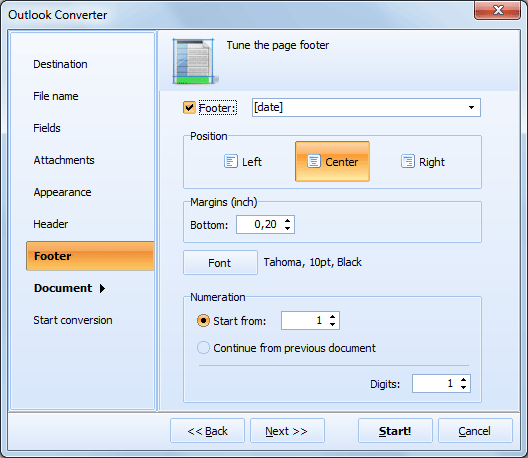Increase the Bottom margin with up arrow
Viewport: 528px width, 458px height.
pyautogui.click(x=287, y=221)
